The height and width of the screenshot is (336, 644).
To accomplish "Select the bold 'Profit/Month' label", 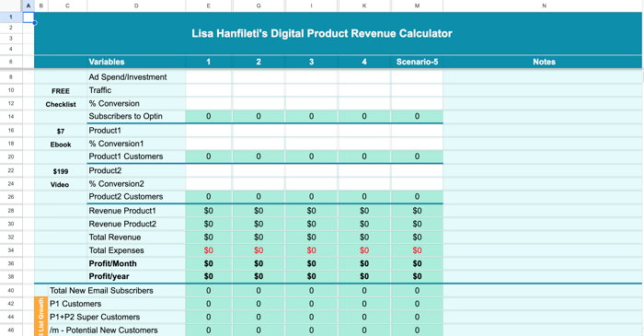I will point(112,263).
